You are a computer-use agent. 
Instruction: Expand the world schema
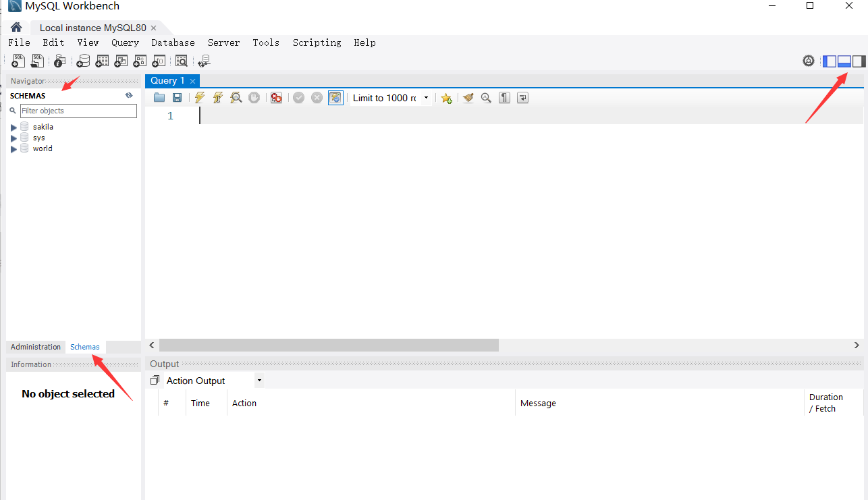13,149
